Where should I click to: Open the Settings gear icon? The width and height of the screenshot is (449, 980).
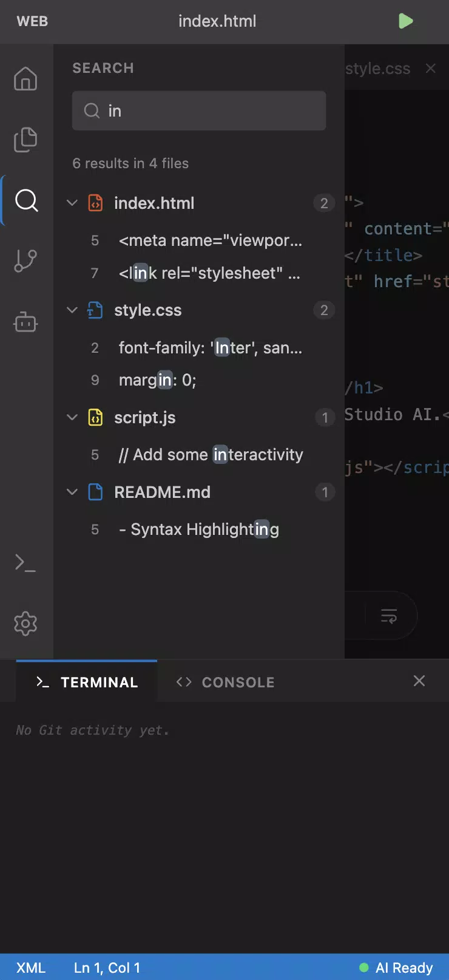25,624
